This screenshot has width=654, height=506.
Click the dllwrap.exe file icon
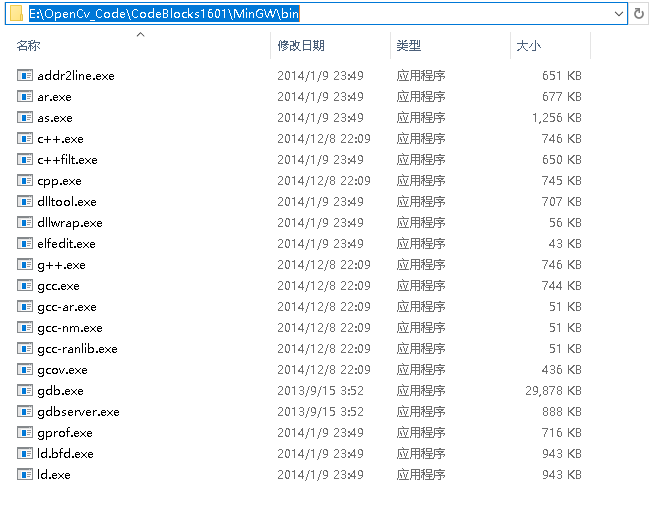coord(25,222)
